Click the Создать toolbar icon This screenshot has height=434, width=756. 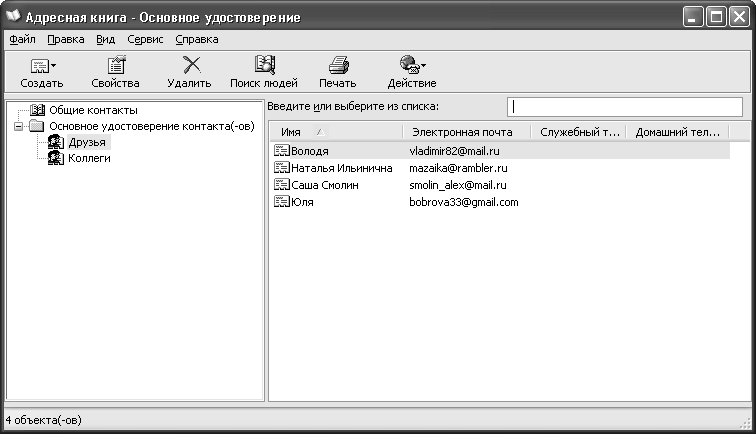pyautogui.click(x=40, y=66)
